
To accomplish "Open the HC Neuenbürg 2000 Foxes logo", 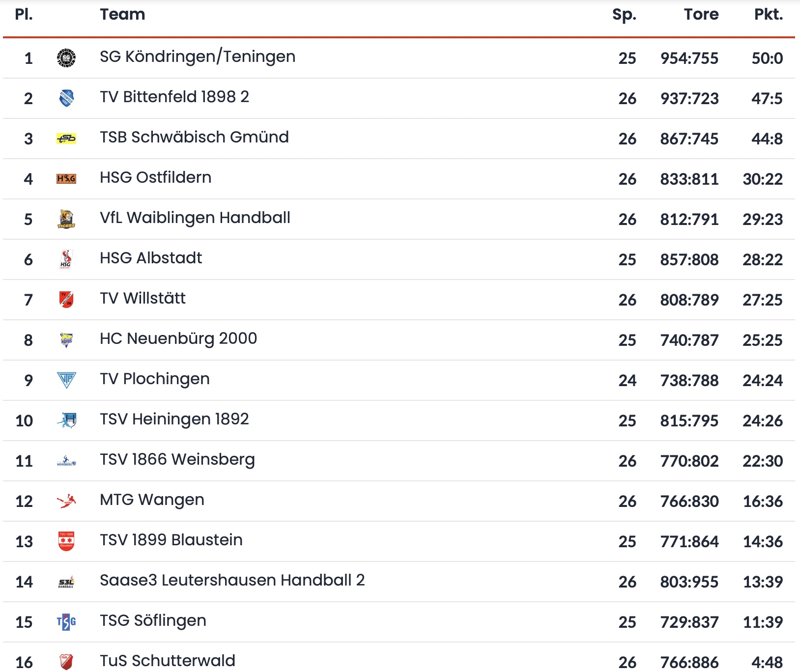I will tap(66, 340).
